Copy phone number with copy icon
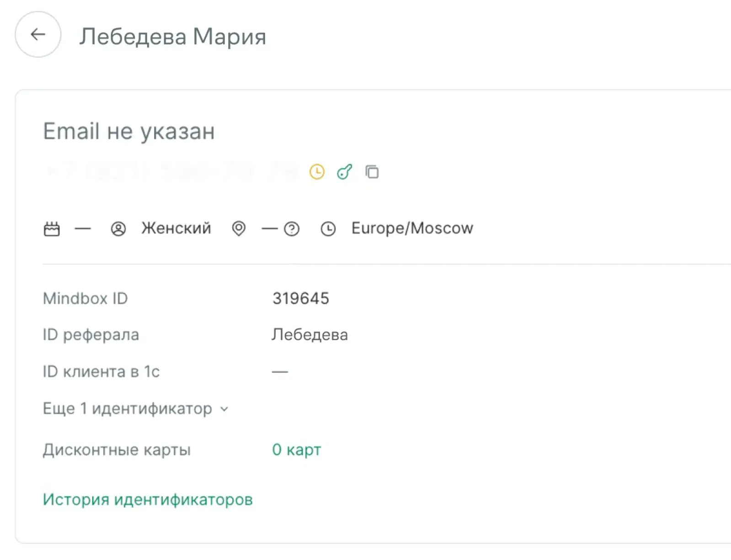The height and width of the screenshot is (560, 731). coord(372,172)
